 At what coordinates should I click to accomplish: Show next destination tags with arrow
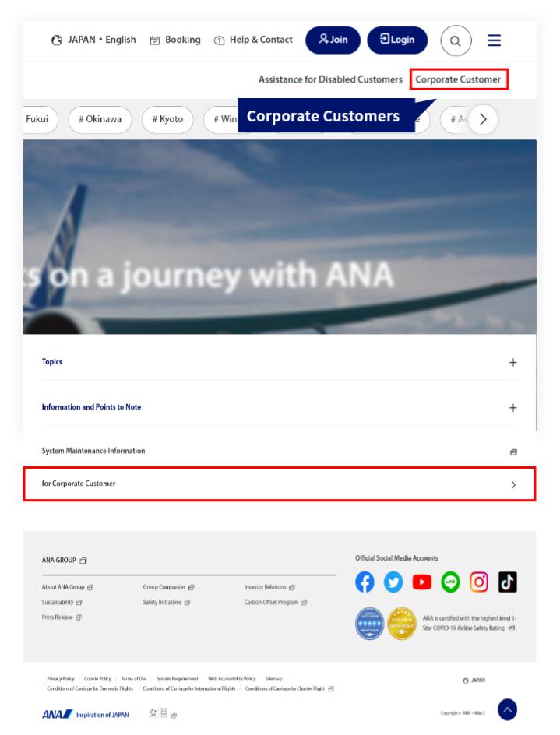483,119
